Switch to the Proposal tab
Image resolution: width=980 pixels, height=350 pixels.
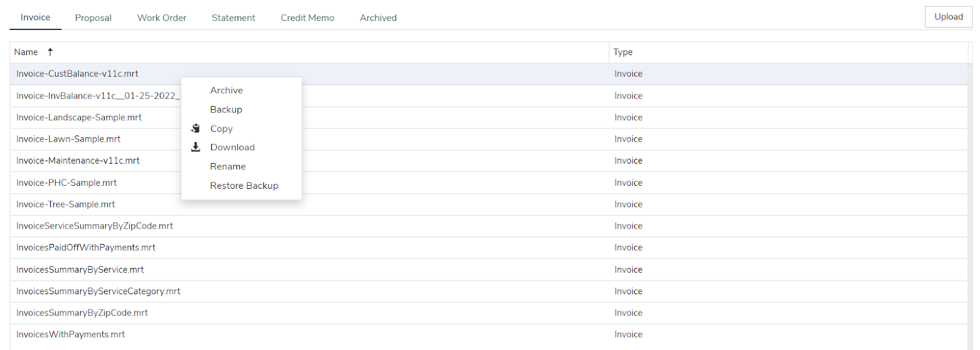(93, 18)
